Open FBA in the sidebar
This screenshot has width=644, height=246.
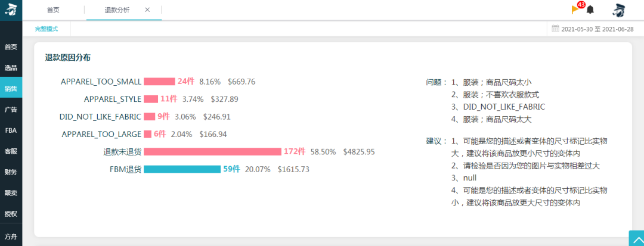pyautogui.click(x=11, y=130)
